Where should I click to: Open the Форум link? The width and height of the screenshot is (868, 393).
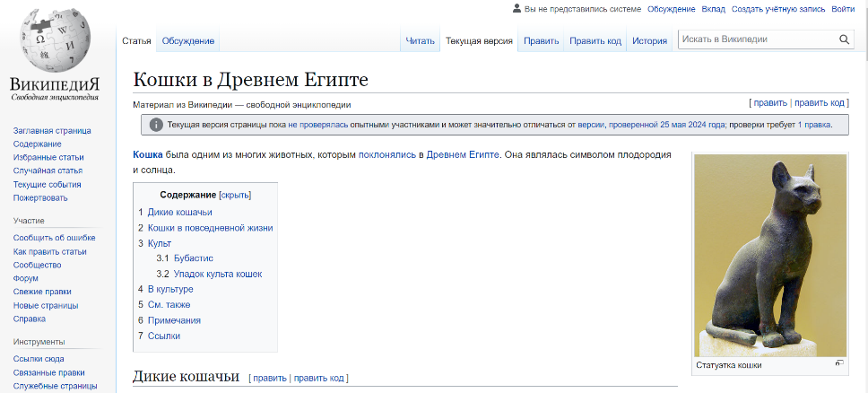pyautogui.click(x=25, y=278)
